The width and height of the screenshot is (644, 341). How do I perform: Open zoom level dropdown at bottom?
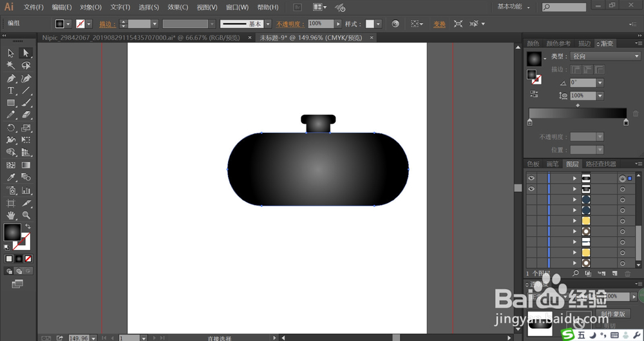point(93,338)
